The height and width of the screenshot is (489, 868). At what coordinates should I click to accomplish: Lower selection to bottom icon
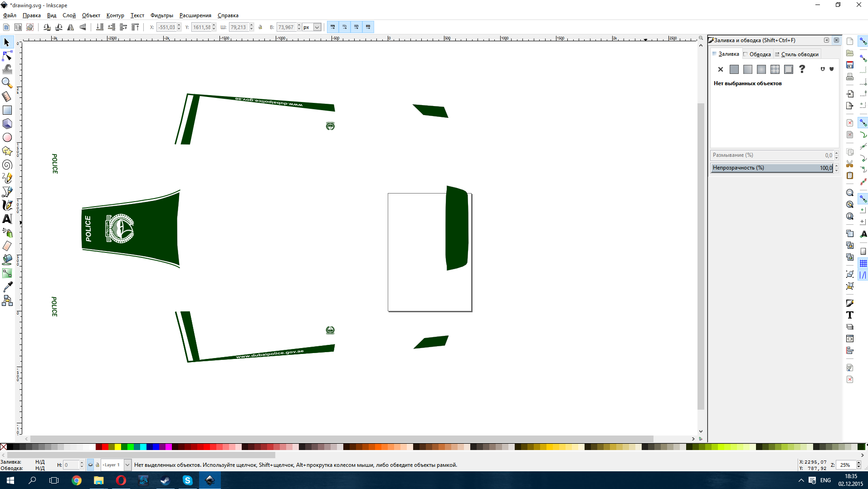click(x=100, y=27)
